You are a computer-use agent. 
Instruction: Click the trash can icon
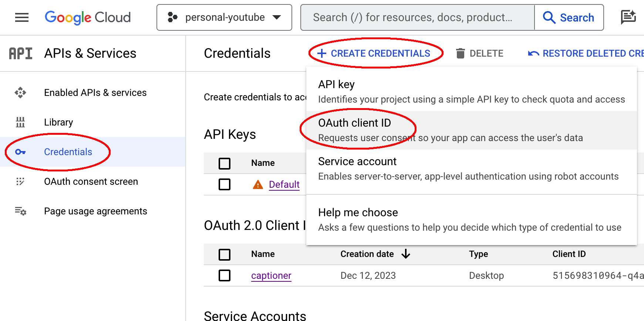tap(461, 53)
